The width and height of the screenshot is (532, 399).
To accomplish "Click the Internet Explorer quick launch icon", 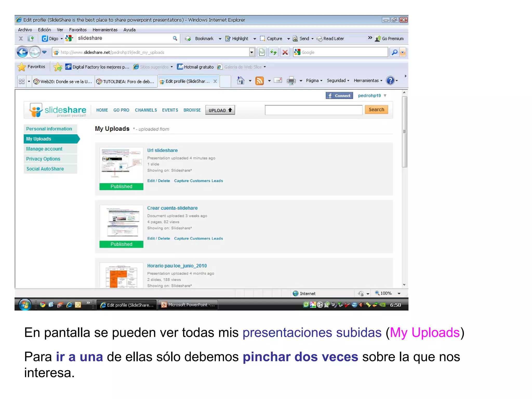I will (69, 305).
